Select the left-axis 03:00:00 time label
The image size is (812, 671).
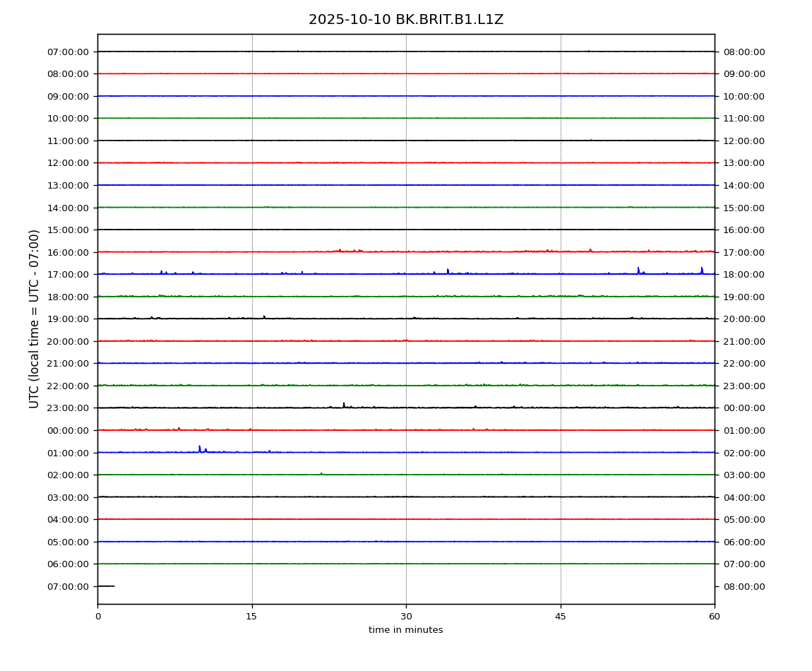[x=68, y=497]
